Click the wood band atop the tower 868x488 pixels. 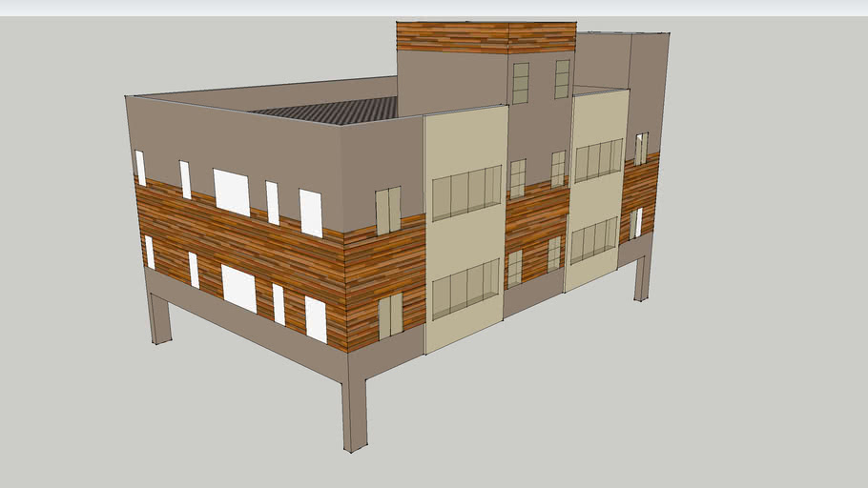pos(486,37)
